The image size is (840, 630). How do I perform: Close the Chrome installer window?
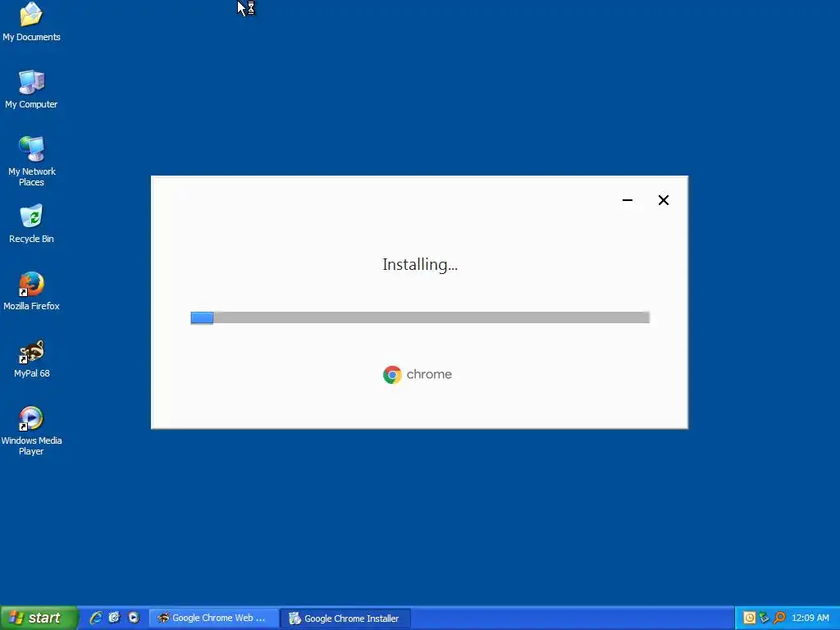pyautogui.click(x=663, y=200)
